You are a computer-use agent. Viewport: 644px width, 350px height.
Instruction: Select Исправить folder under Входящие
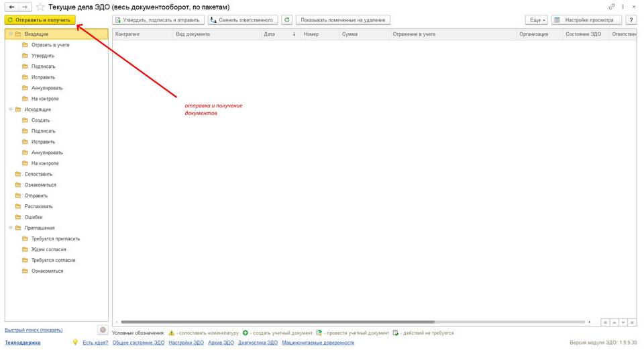coord(43,77)
